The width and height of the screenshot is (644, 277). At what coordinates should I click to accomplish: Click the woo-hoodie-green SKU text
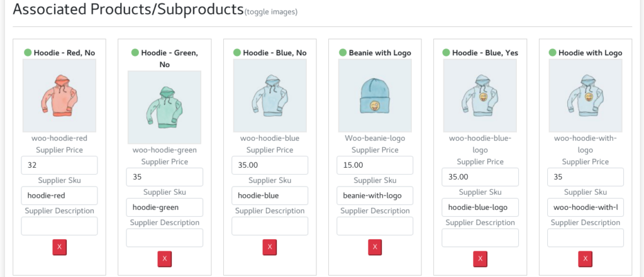pyautogui.click(x=165, y=149)
